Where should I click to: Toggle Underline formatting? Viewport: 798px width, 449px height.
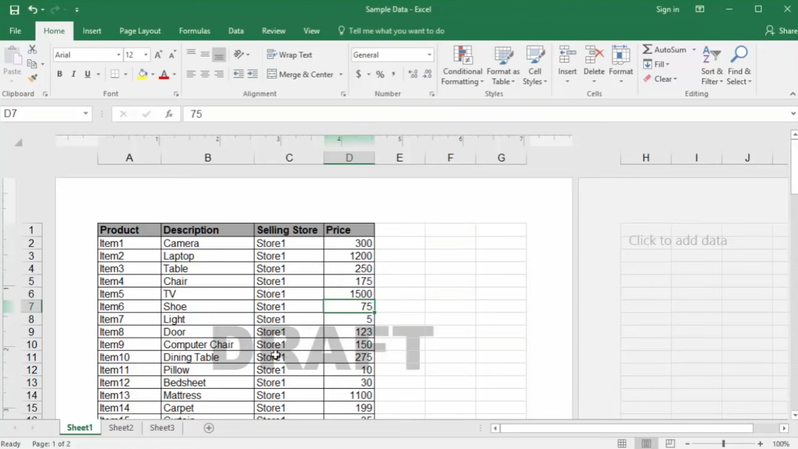[x=88, y=74]
